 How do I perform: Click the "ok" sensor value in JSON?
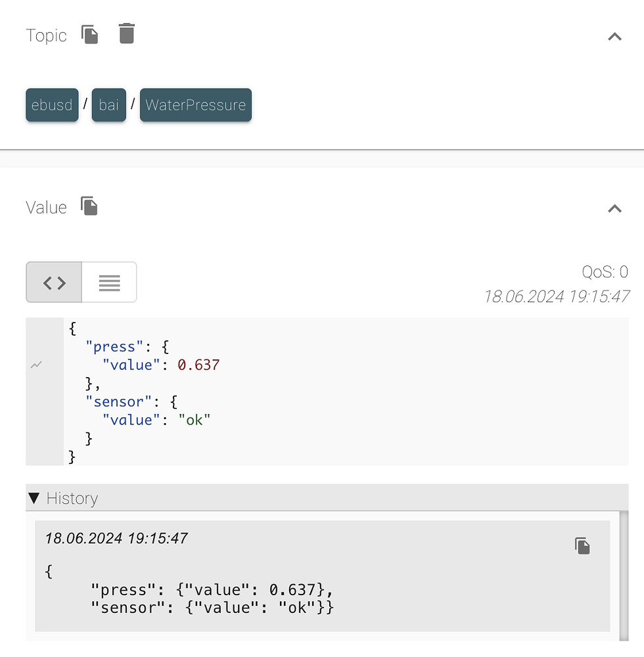(195, 420)
